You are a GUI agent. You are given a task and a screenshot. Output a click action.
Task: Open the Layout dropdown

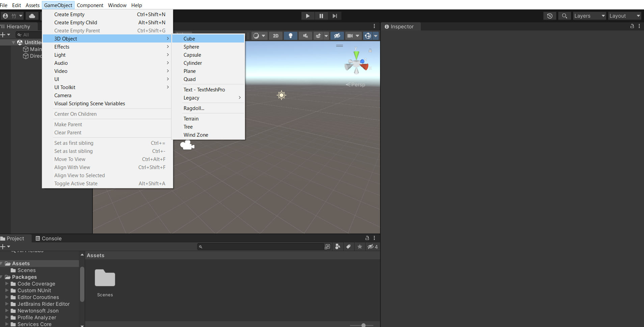point(624,16)
